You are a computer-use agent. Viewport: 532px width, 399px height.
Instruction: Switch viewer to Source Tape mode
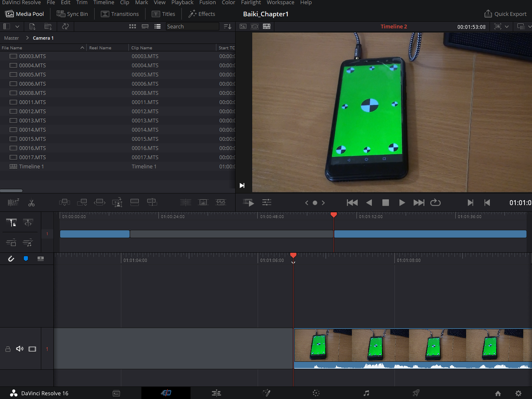[x=254, y=26]
